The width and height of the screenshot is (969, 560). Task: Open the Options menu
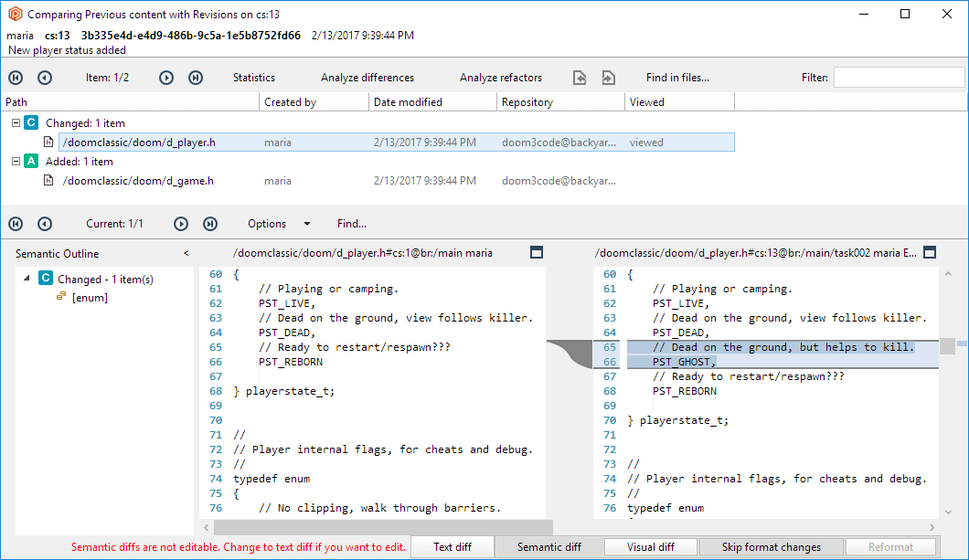(x=267, y=224)
